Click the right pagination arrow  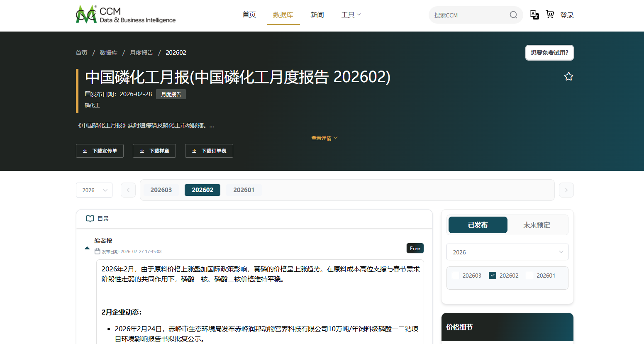click(566, 190)
